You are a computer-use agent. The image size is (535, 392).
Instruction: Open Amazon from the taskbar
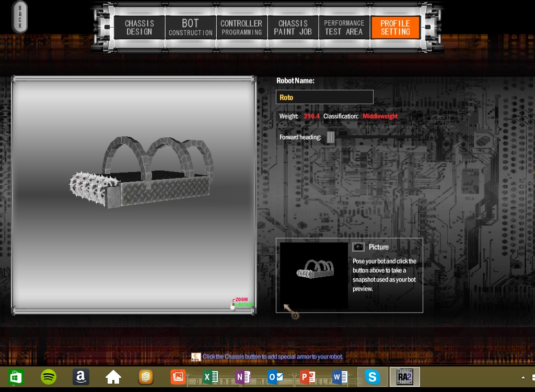81,377
